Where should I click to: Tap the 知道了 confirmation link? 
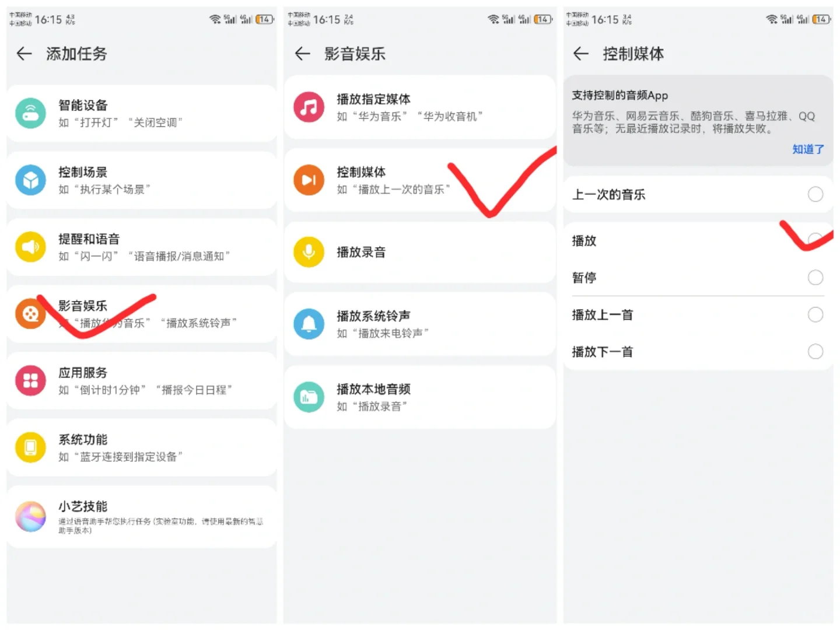click(808, 149)
